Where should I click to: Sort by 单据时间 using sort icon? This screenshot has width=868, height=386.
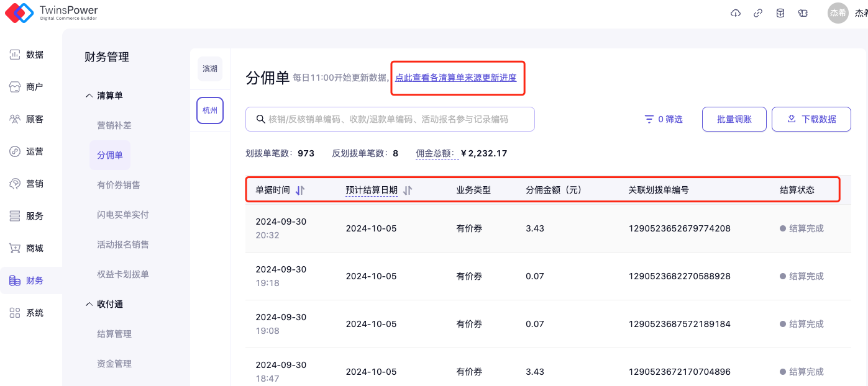coord(300,191)
